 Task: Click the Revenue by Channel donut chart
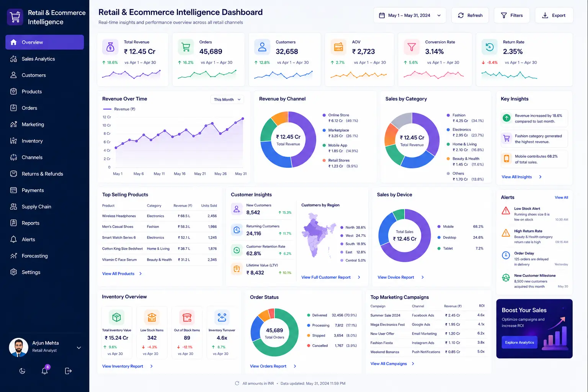point(288,140)
